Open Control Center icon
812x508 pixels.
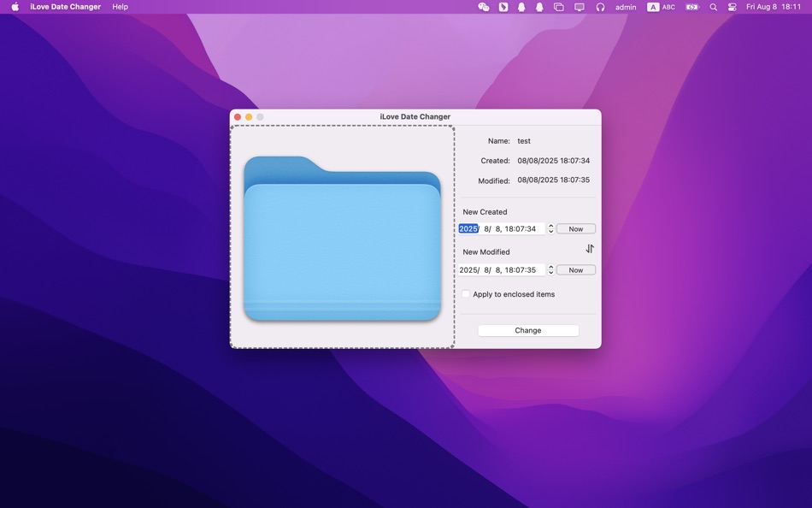732,7
